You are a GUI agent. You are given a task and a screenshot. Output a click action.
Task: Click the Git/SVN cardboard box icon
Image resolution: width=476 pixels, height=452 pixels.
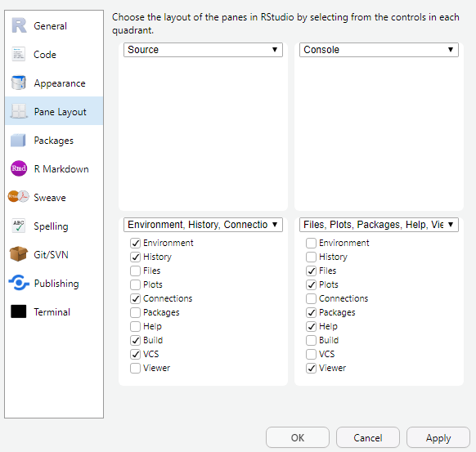tap(19, 254)
